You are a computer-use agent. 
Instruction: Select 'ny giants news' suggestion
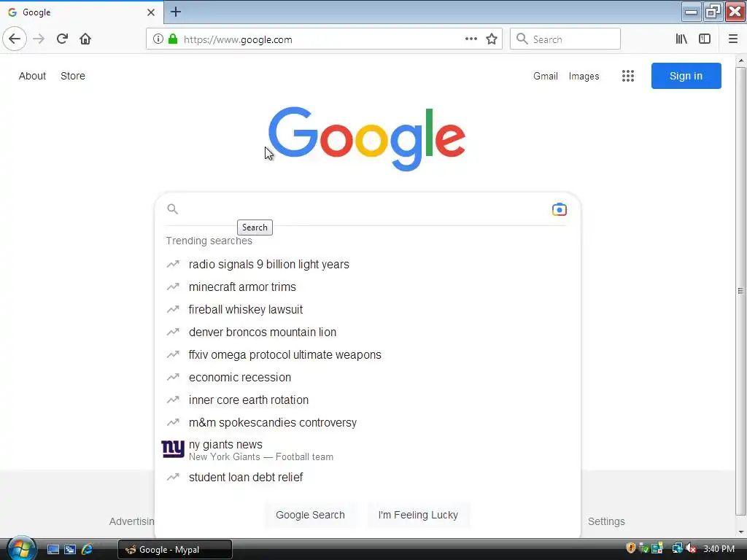(x=367, y=449)
